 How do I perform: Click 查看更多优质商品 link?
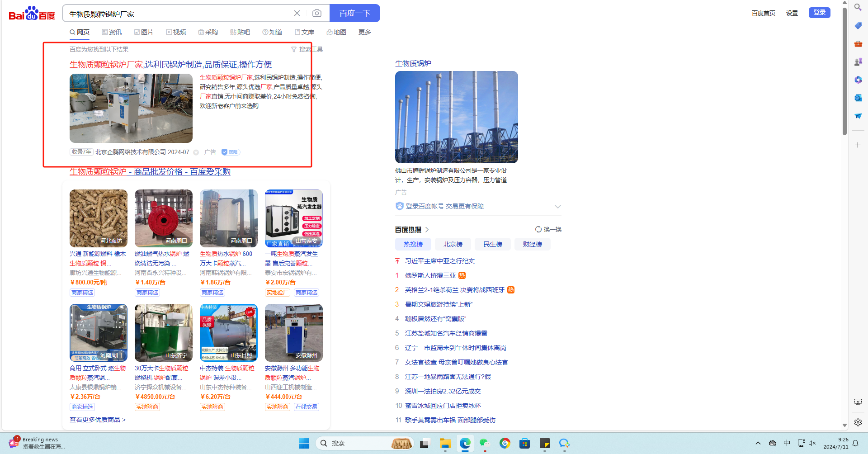98,420
